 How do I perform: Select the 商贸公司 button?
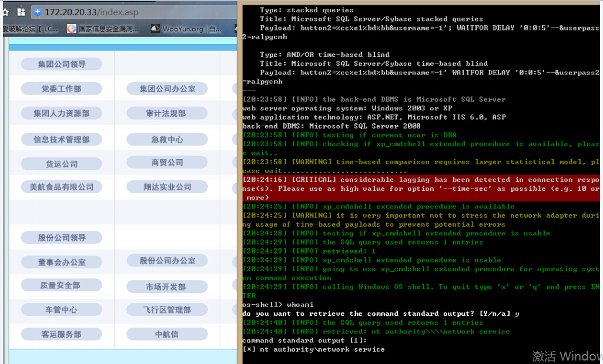pos(168,163)
